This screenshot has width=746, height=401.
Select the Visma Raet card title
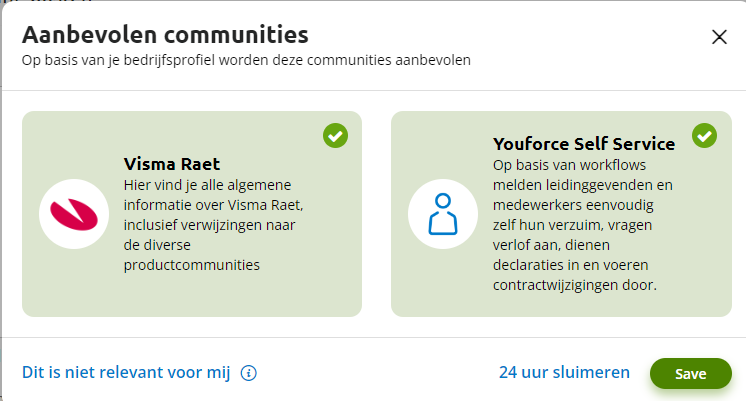tap(172, 164)
